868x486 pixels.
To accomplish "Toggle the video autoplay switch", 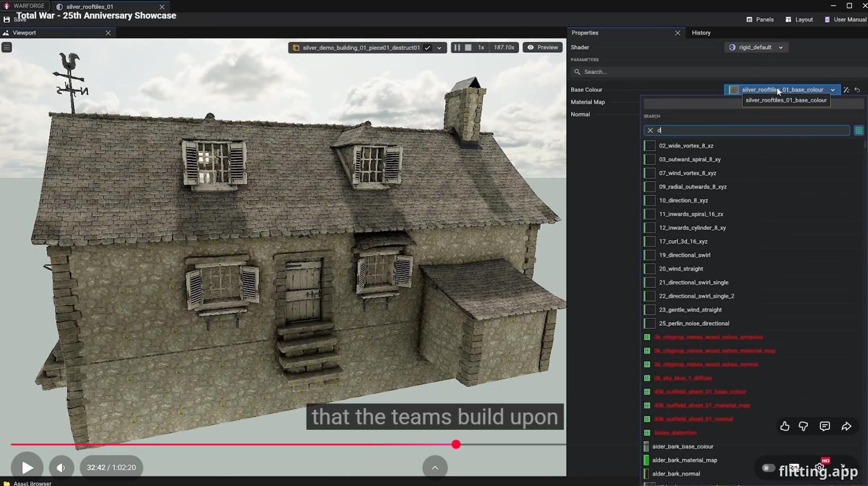I will (768, 468).
